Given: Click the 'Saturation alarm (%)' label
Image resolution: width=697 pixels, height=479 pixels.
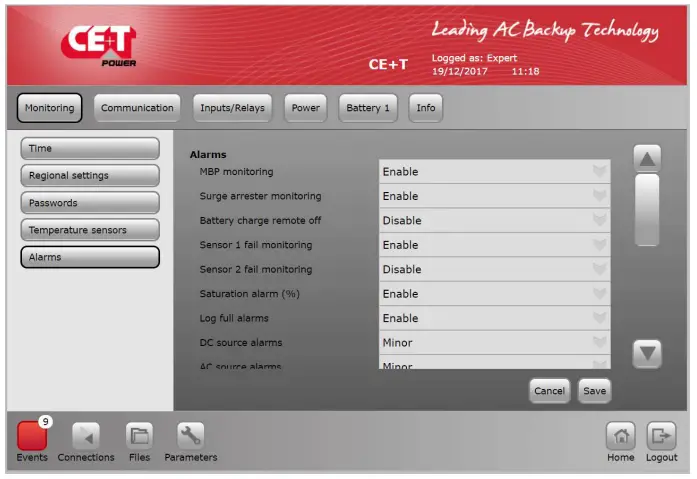Looking at the screenshot, I should click(x=250, y=294).
